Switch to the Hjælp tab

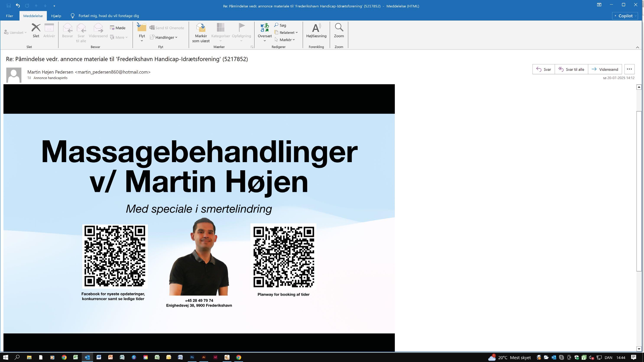[56, 16]
